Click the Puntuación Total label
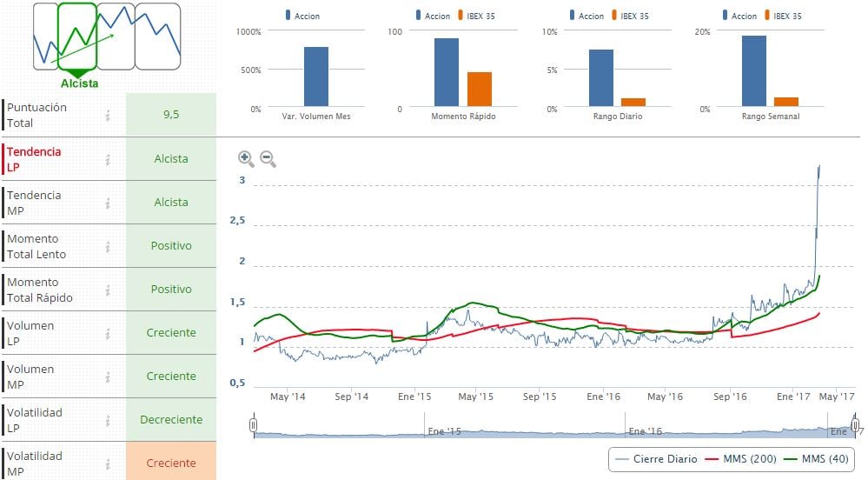868x480 pixels. (x=36, y=116)
